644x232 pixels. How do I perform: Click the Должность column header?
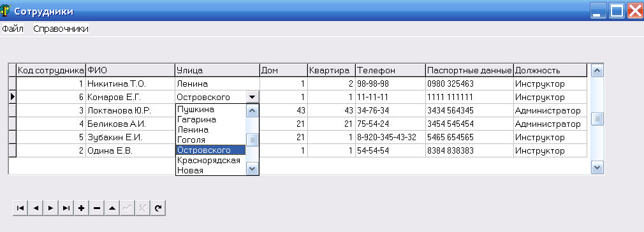[550, 70]
